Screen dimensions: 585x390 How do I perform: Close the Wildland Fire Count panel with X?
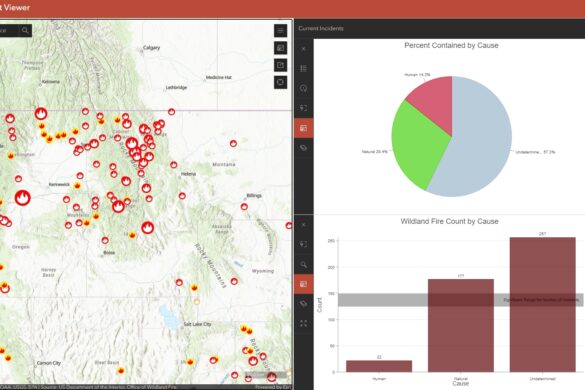[x=303, y=225]
